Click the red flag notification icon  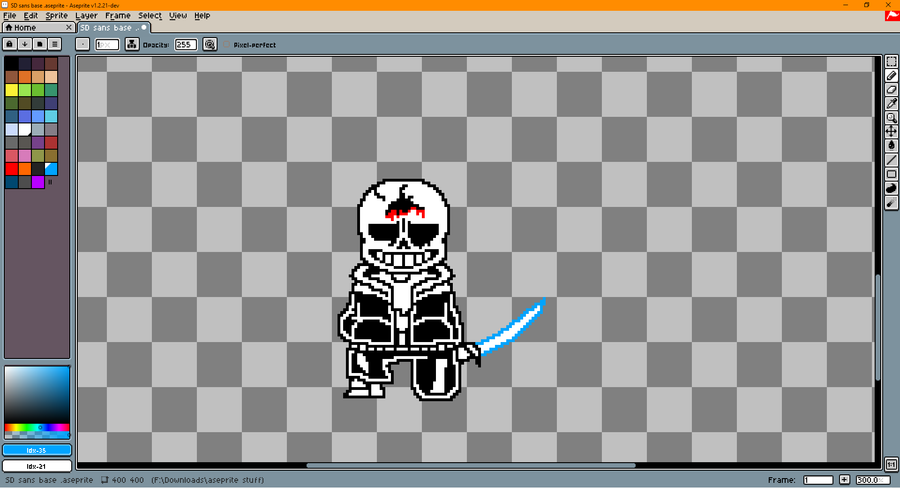pyautogui.click(x=892, y=16)
